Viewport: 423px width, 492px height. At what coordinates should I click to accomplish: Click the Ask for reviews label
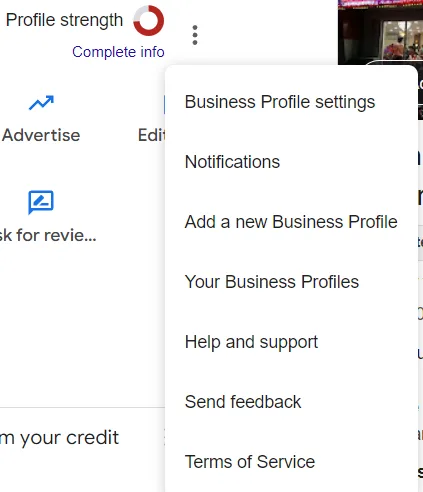[x=48, y=235]
